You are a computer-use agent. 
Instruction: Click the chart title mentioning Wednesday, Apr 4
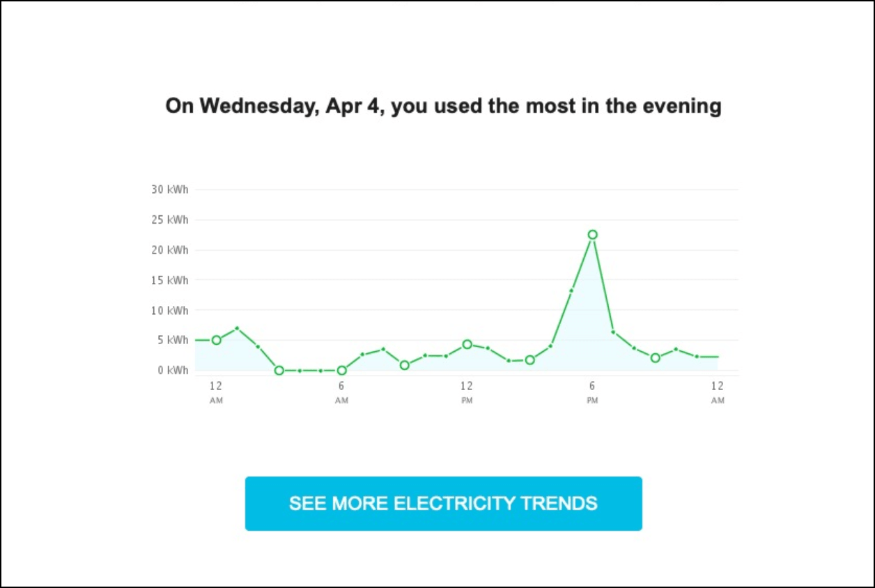[443, 106]
